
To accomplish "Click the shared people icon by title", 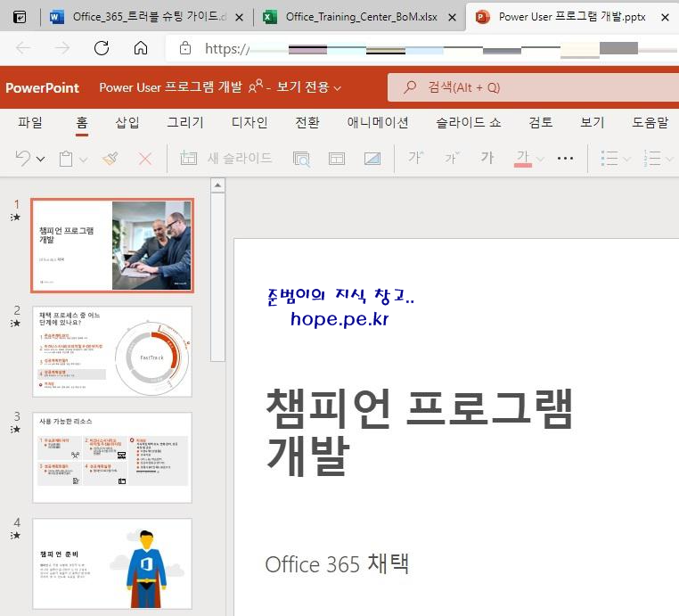I will pos(256,86).
